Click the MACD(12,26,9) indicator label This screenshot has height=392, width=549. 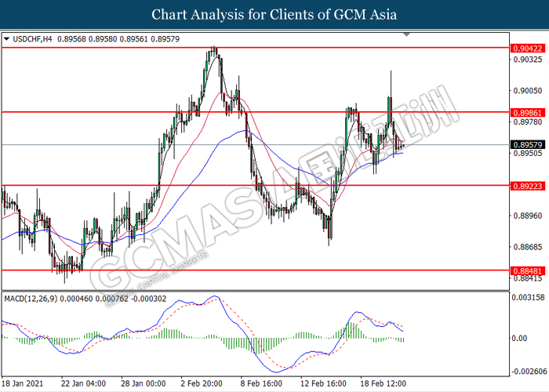point(31,299)
